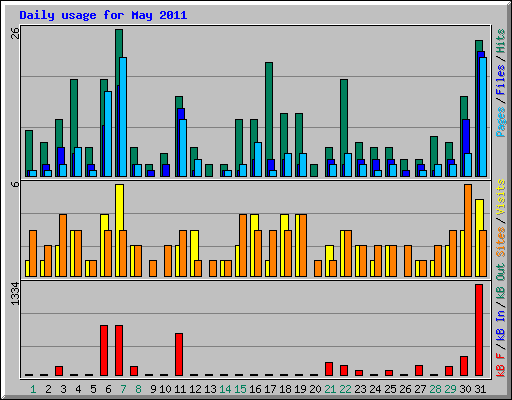512x400 pixels.
Task: Select the 'Pages' legend label
Action: tap(501, 122)
